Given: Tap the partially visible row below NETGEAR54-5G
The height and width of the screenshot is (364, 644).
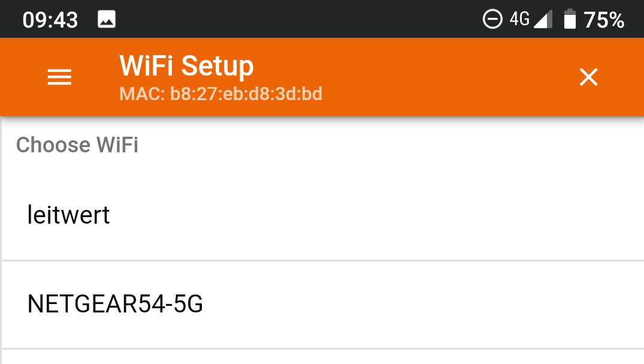Looking at the screenshot, I should click(322, 357).
